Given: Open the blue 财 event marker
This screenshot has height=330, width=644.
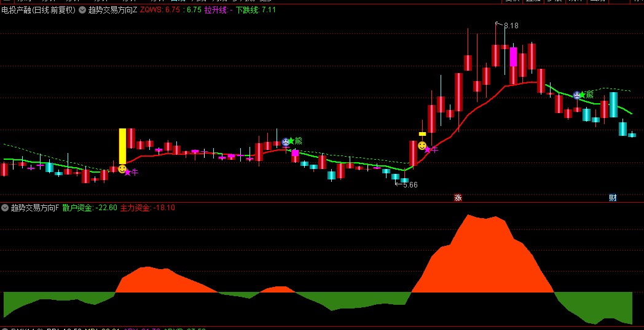Looking at the screenshot, I should point(613,198).
